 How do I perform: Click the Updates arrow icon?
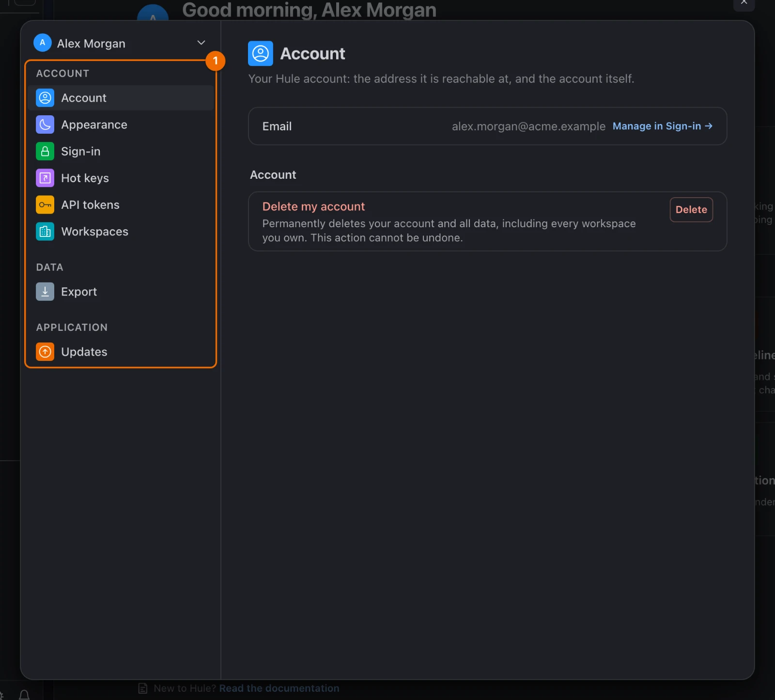[x=45, y=352]
